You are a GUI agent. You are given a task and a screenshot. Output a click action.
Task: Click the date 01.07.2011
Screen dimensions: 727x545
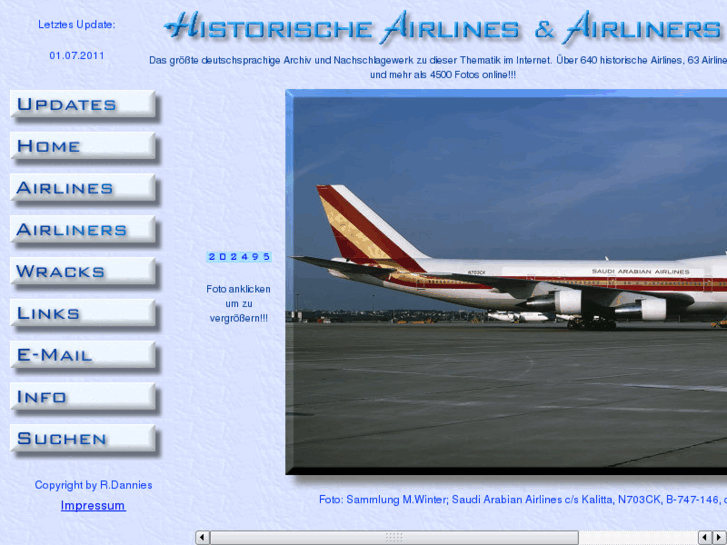tap(77, 56)
